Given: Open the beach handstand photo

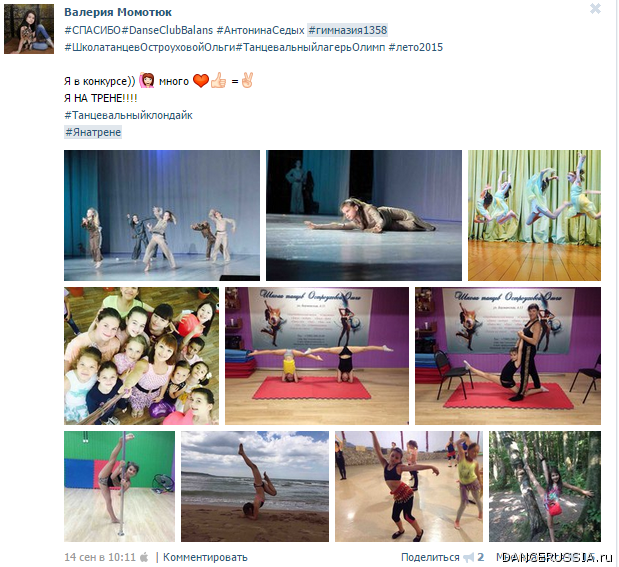Looking at the screenshot, I should pyautogui.click(x=255, y=486).
